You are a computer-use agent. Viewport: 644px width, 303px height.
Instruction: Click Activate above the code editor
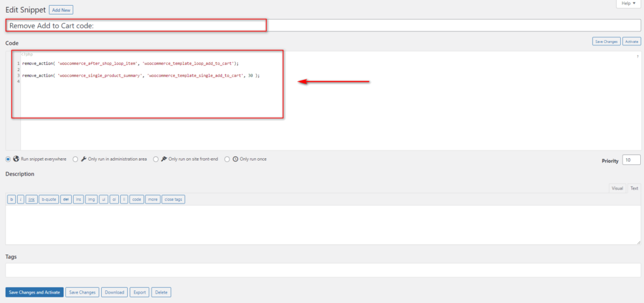coord(631,42)
